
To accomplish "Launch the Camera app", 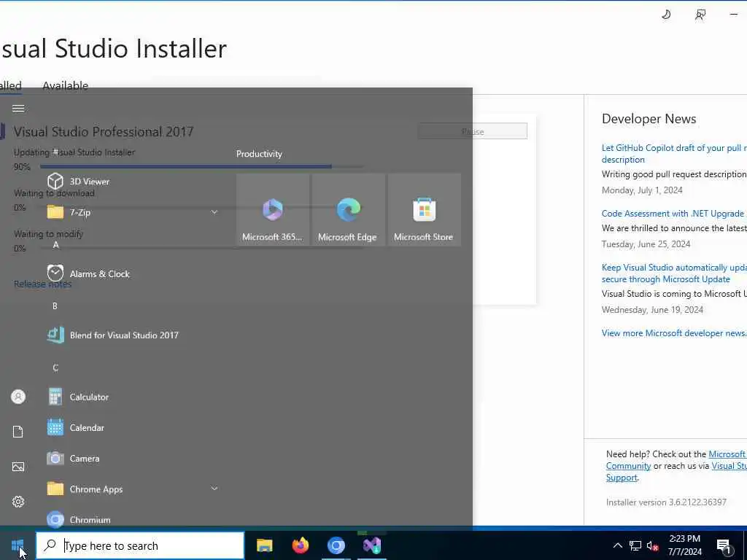I will point(133,459).
